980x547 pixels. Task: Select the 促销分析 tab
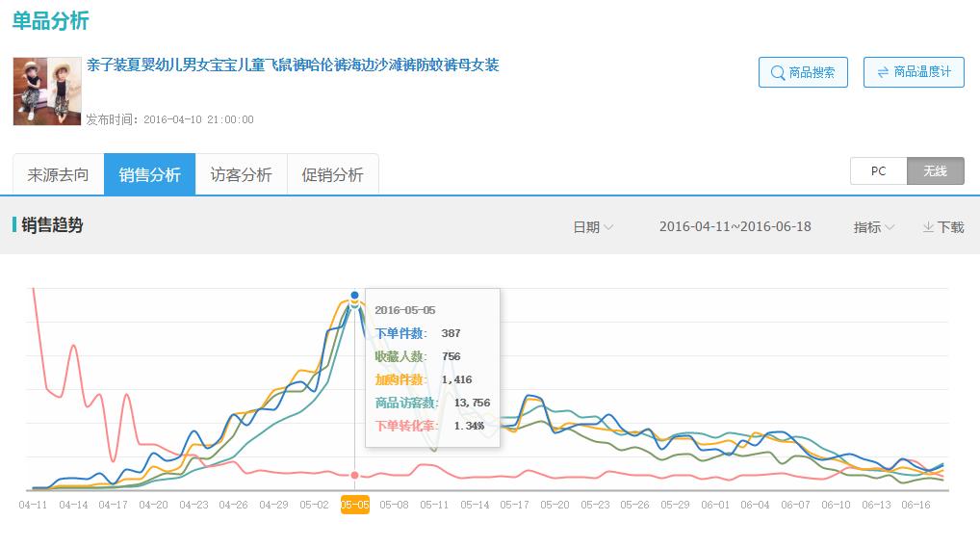332,175
